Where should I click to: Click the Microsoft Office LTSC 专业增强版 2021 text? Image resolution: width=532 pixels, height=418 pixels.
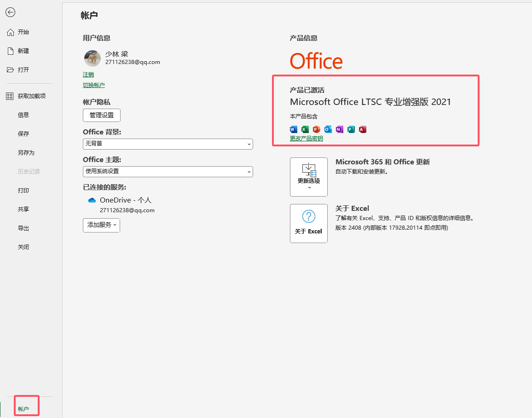pos(370,102)
